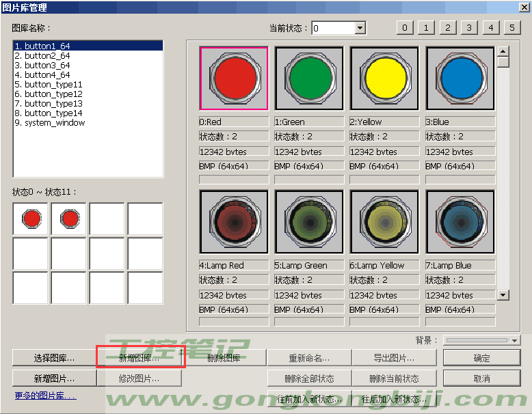Select button_type11 in library list
The height and width of the screenshot is (414, 532).
point(53,85)
